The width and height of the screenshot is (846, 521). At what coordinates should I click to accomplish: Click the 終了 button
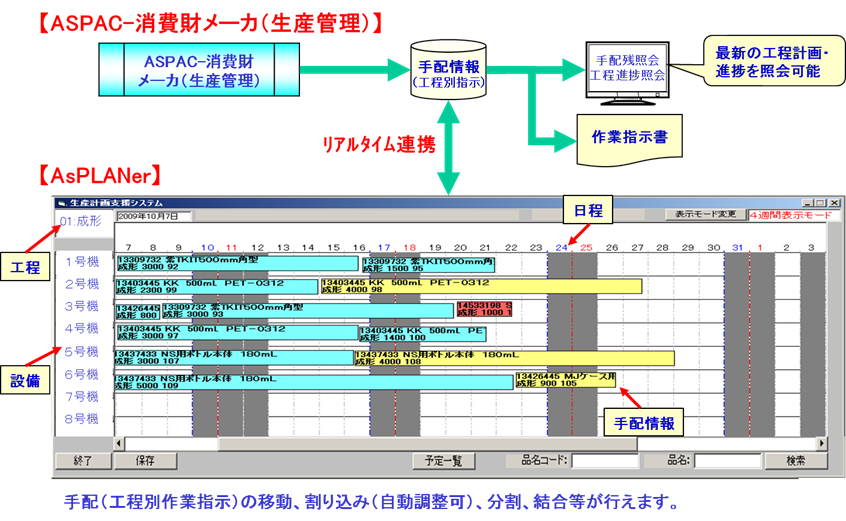click(83, 461)
